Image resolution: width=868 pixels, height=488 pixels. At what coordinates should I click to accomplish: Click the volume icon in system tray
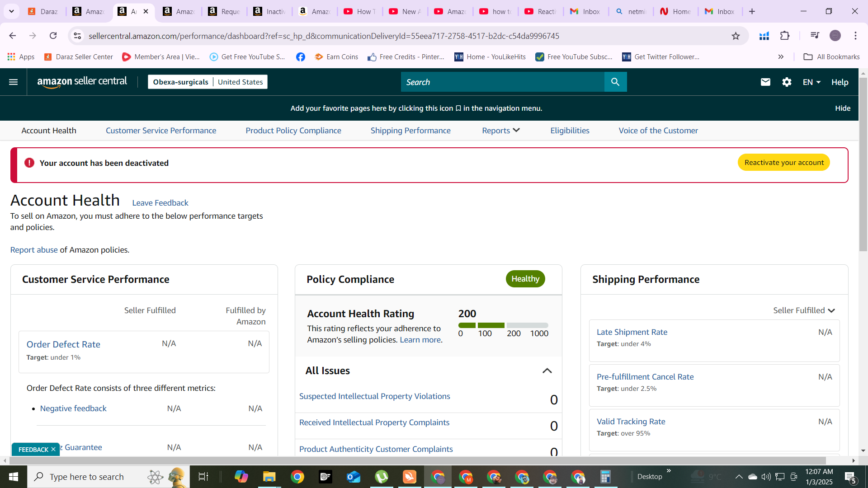tap(766, 477)
